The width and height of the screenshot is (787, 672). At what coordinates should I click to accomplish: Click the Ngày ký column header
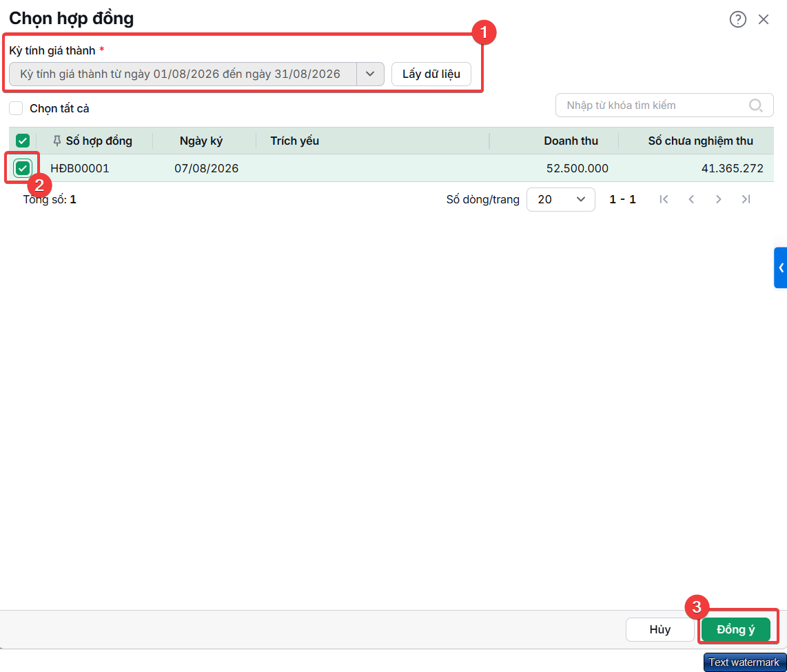click(201, 141)
